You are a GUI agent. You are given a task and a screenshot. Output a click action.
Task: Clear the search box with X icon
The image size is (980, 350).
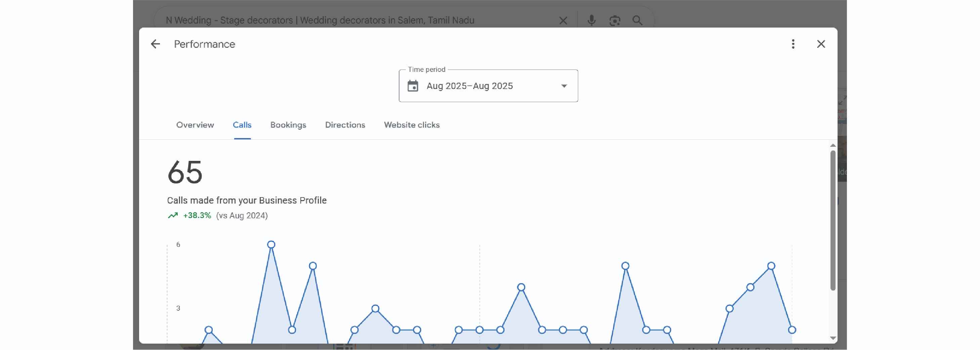pyautogui.click(x=563, y=20)
